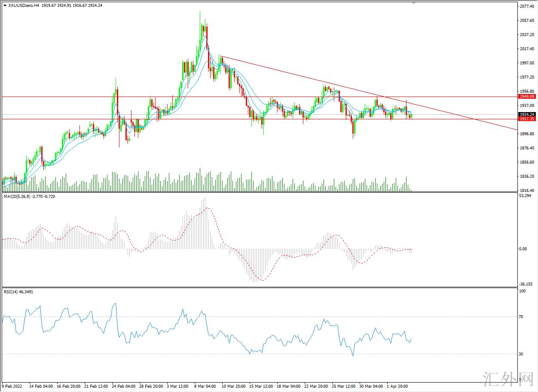The width and height of the screenshot is (538, 392).
Task: Click the grey chart shift marker at top
Action: [x=414, y=3]
